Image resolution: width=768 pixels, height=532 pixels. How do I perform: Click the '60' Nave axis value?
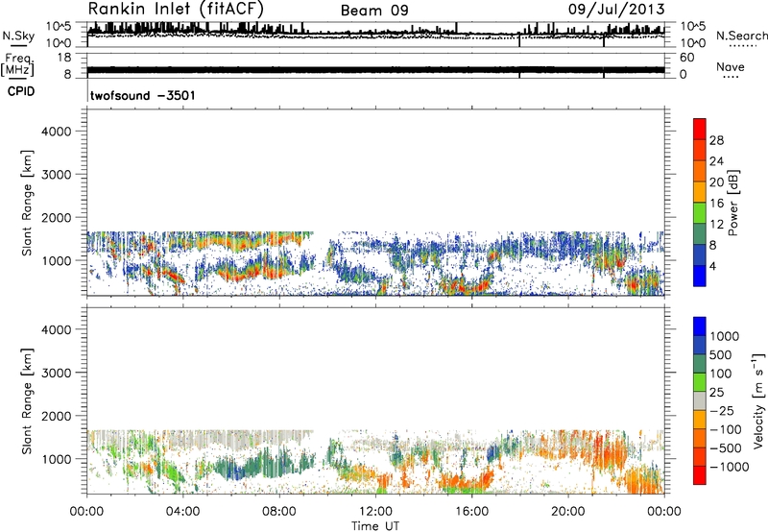pyautogui.click(x=686, y=58)
